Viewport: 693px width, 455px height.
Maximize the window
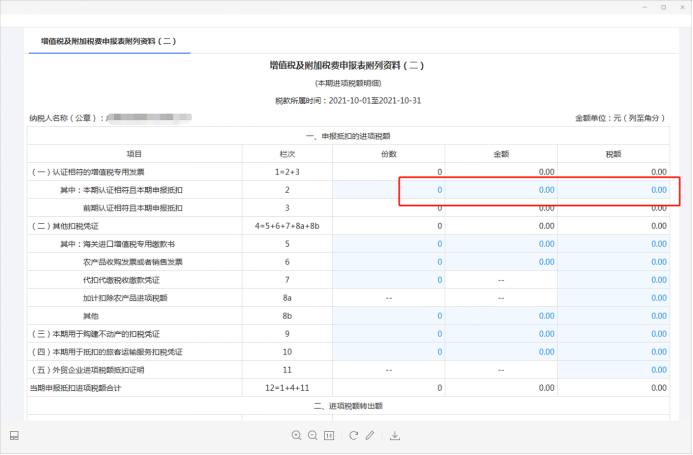tap(663, 7)
